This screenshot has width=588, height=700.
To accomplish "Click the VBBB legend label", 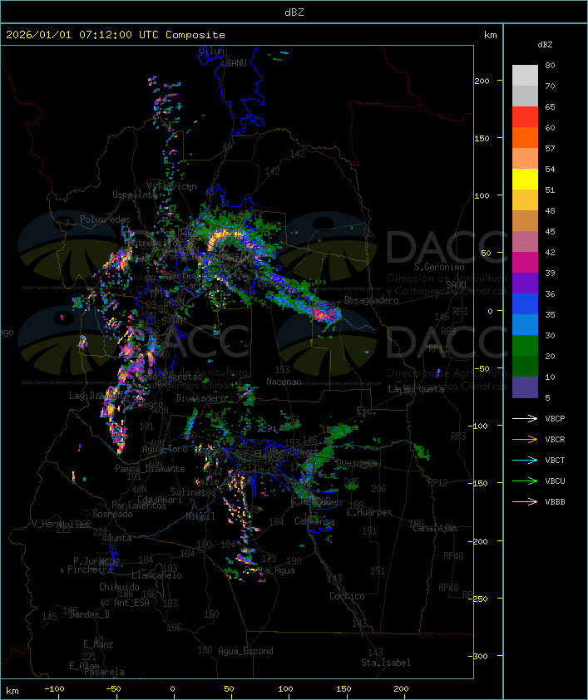I will (555, 502).
